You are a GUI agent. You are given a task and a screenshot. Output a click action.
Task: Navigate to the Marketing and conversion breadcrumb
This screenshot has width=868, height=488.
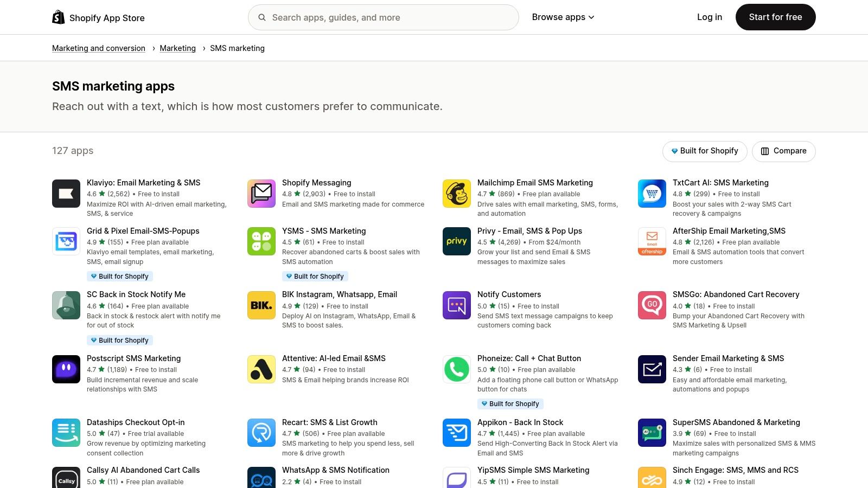coord(98,48)
